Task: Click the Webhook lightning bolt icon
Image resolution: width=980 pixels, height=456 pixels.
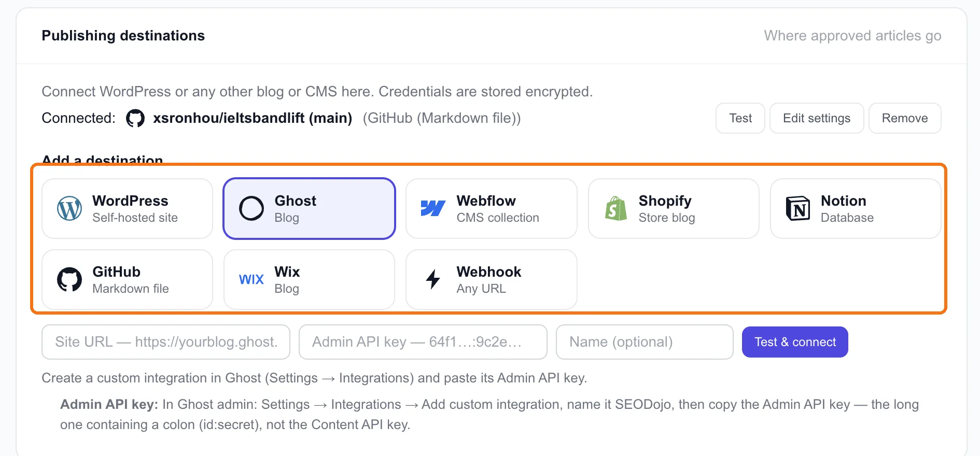Action: click(433, 280)
